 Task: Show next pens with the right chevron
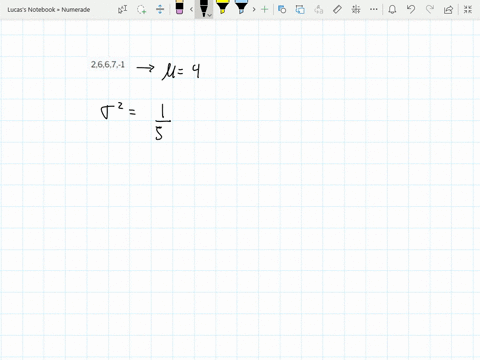tap(254, 9)
